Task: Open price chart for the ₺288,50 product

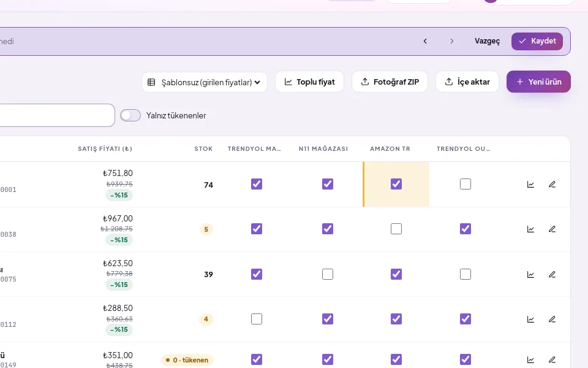Action: pyautogui.click(x=530, y=319)
